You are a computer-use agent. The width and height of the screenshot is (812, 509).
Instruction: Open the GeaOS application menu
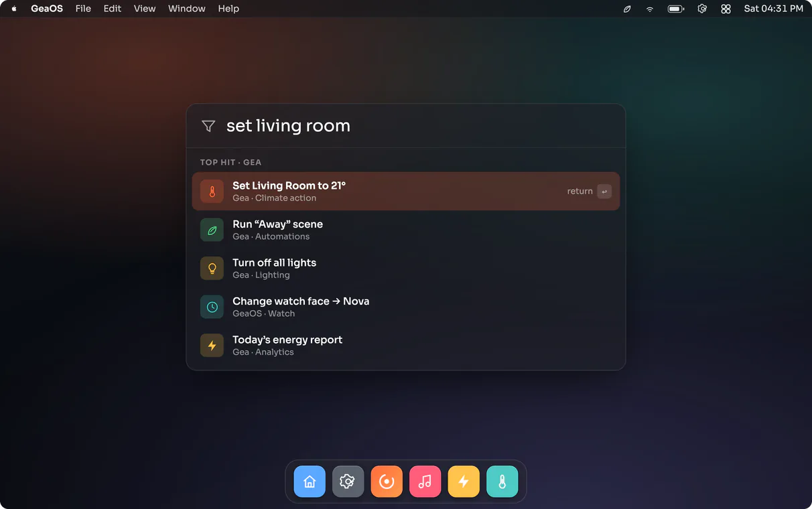click(x=47, y=9)
